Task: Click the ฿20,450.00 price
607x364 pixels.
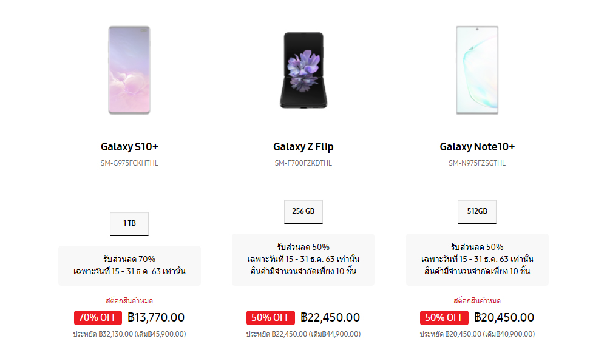Action: click(504, 317)
